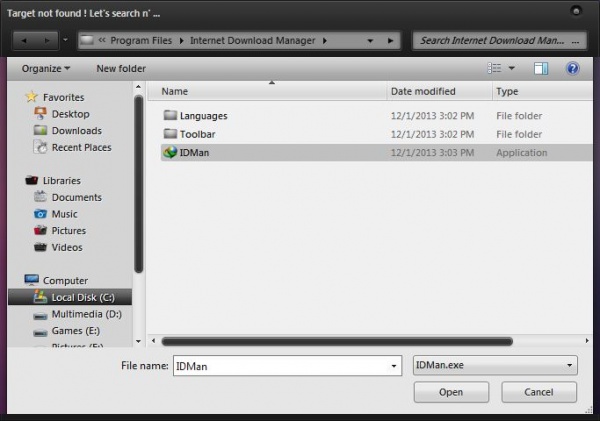Click the Application type cell for IDMan

[x=522, y=153]
